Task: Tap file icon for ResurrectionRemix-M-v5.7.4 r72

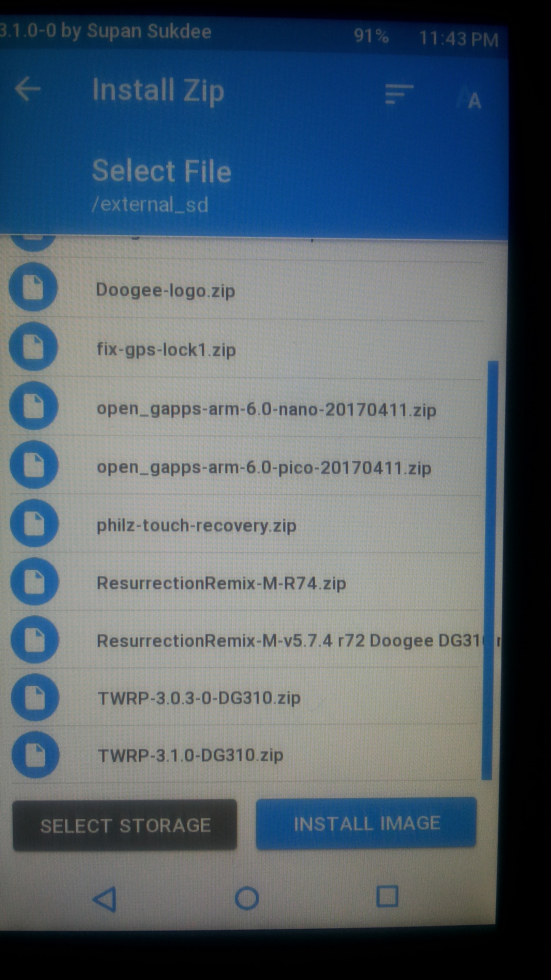Action: tap(35, 640)
